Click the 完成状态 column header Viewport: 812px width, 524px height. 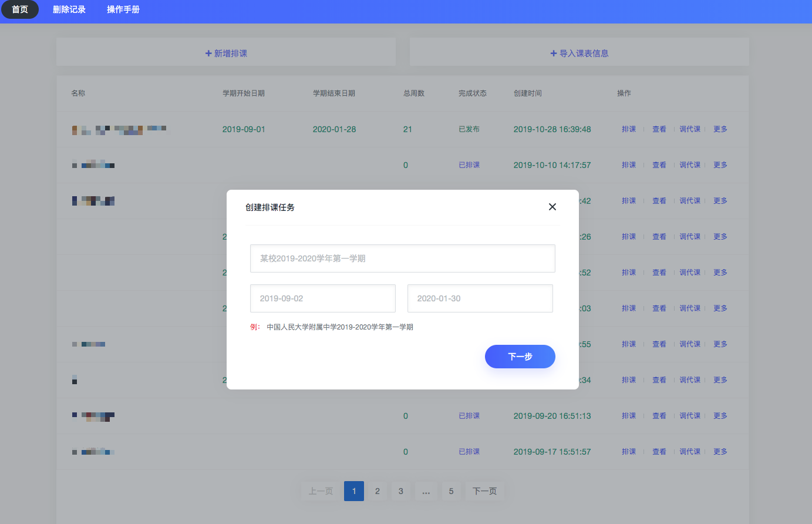(473, 93)
